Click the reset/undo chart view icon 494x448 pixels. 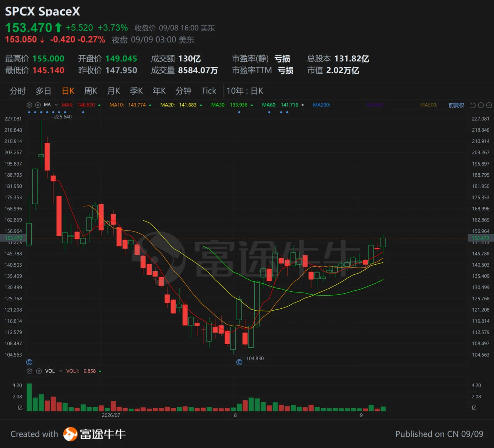(473, 105)
